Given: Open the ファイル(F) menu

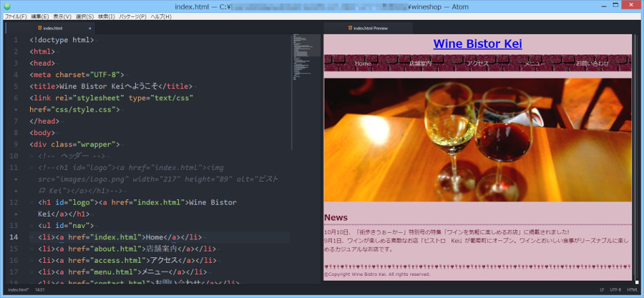Looking at the screenshot, I should [15, 16].
